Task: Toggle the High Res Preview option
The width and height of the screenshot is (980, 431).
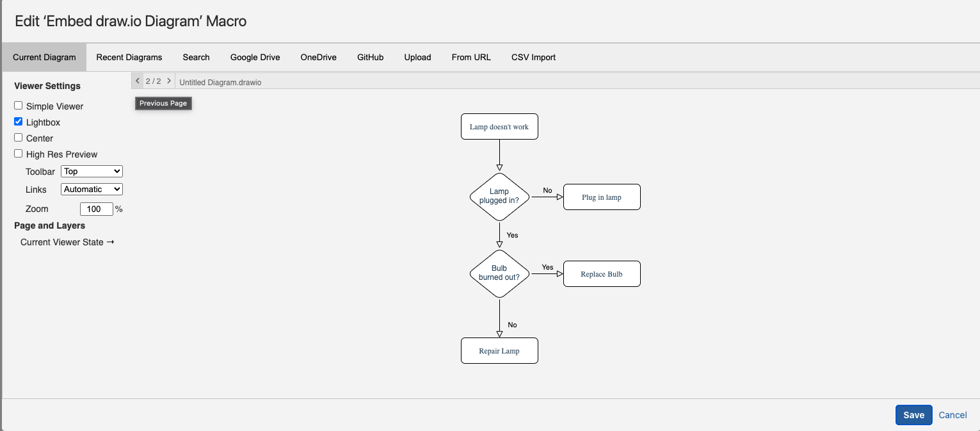Action: (x=18, y=153)
